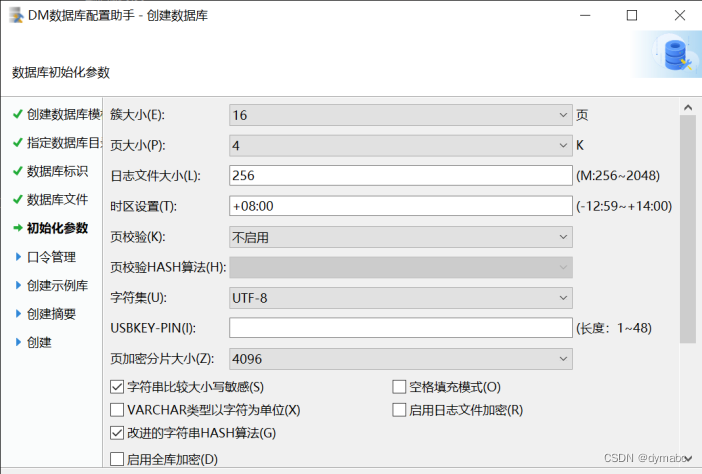
Task: Toggle 字符串比较大小写敏感 checkbox
Action: (117, 387)
